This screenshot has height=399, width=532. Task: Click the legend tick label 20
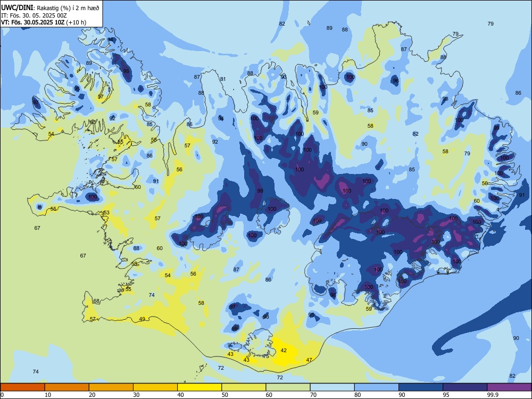(92, 395)
